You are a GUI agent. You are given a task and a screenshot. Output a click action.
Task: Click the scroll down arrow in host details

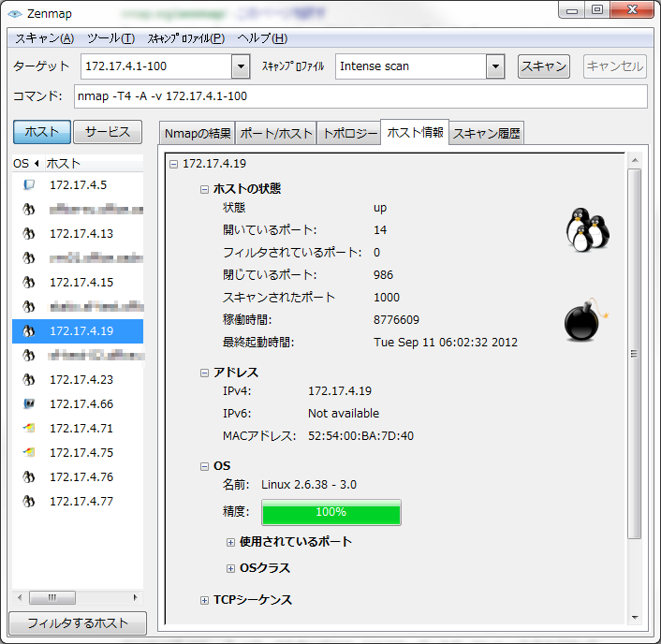635,618
